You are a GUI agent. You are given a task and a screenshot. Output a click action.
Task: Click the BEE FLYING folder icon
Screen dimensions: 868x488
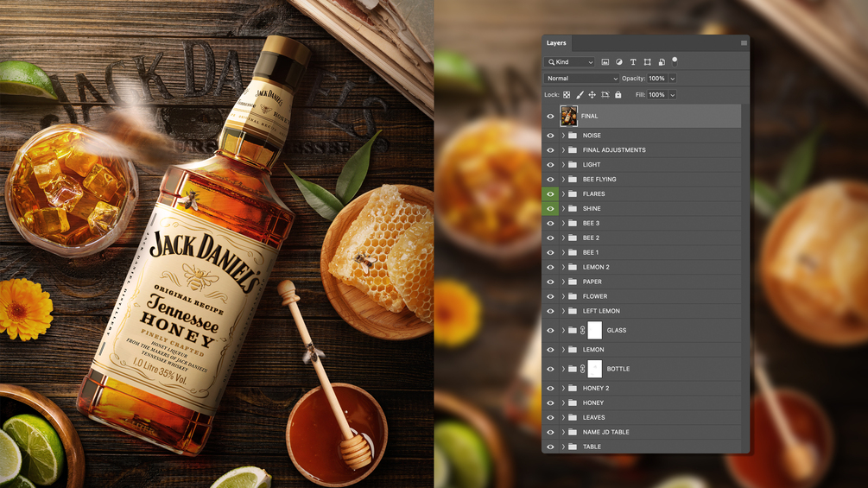point(573,180)
